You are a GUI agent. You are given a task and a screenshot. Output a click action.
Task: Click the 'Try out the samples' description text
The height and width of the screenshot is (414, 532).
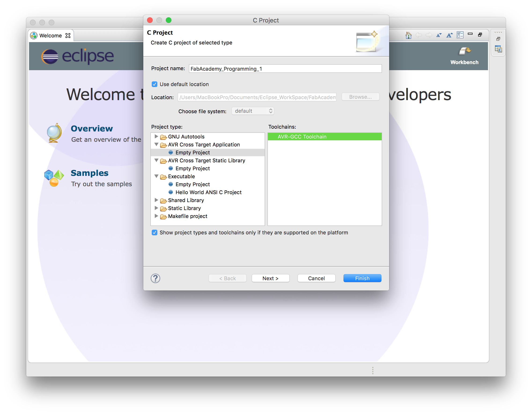[101, 184]
